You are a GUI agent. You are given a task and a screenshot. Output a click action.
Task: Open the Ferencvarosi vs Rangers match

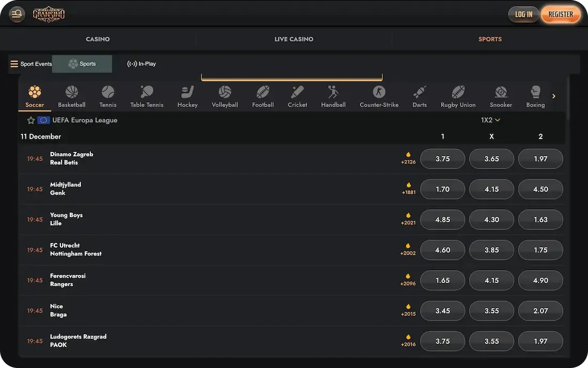coord(68,280)
